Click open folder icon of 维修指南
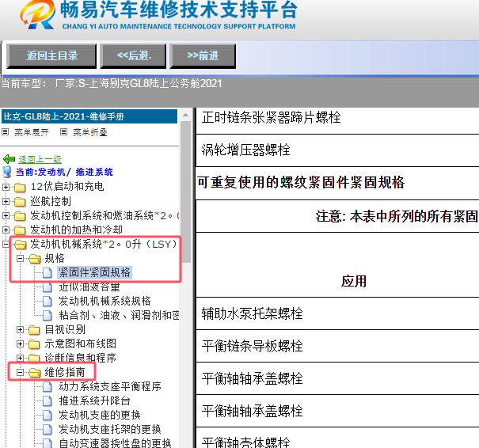The width and height of the screenshot is (479, 448). pos(35,373)
